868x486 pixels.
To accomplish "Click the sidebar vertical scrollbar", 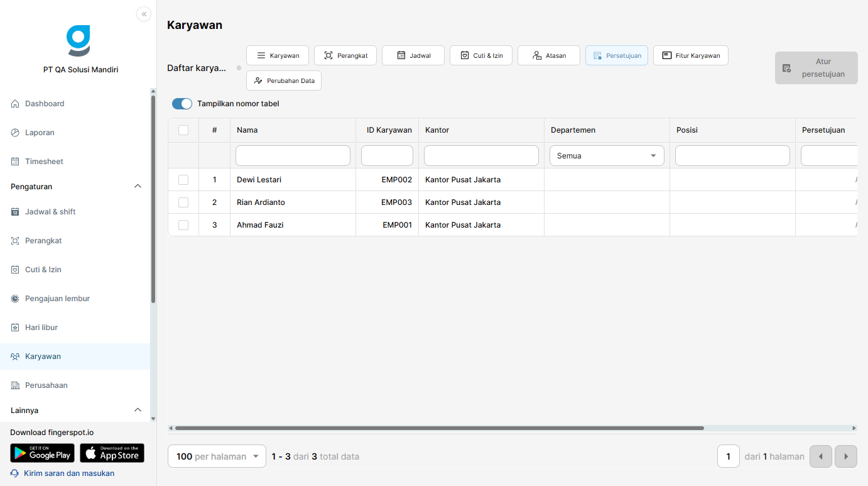I will (x=153, y=199).
